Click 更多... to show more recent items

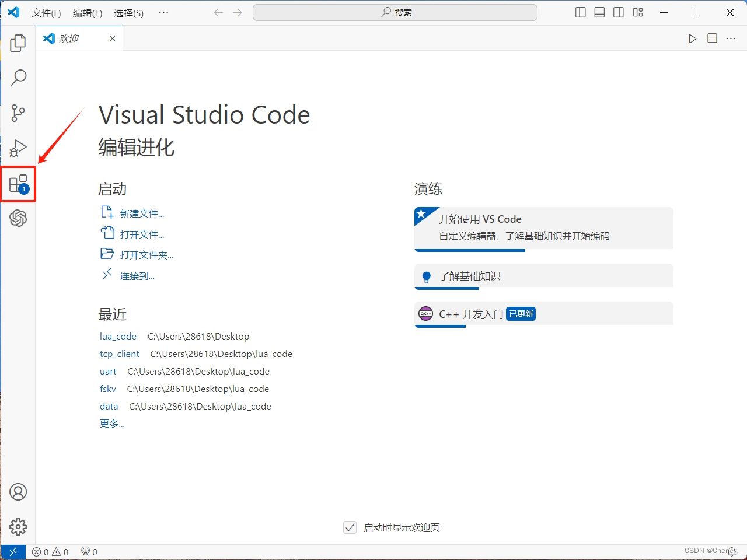[112, 423]
